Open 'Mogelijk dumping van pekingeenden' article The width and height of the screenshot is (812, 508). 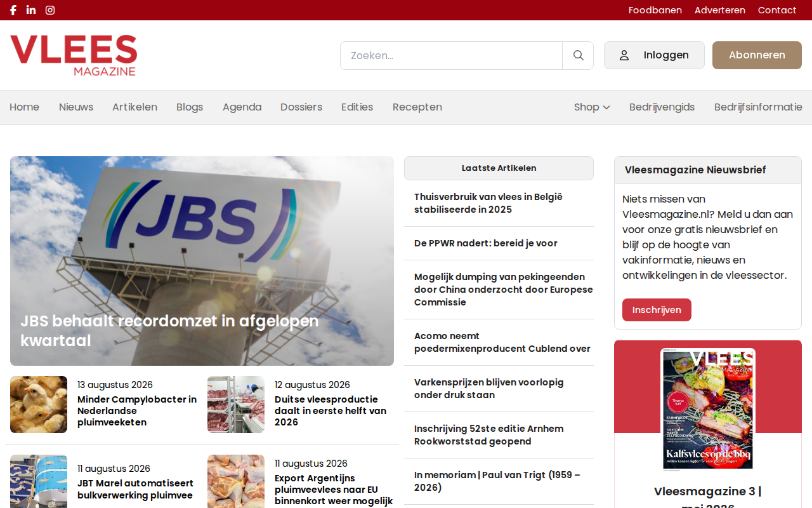(504, 290)
